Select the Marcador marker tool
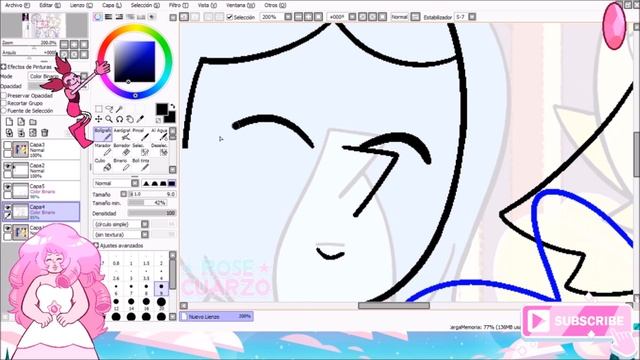 point(102,150)
